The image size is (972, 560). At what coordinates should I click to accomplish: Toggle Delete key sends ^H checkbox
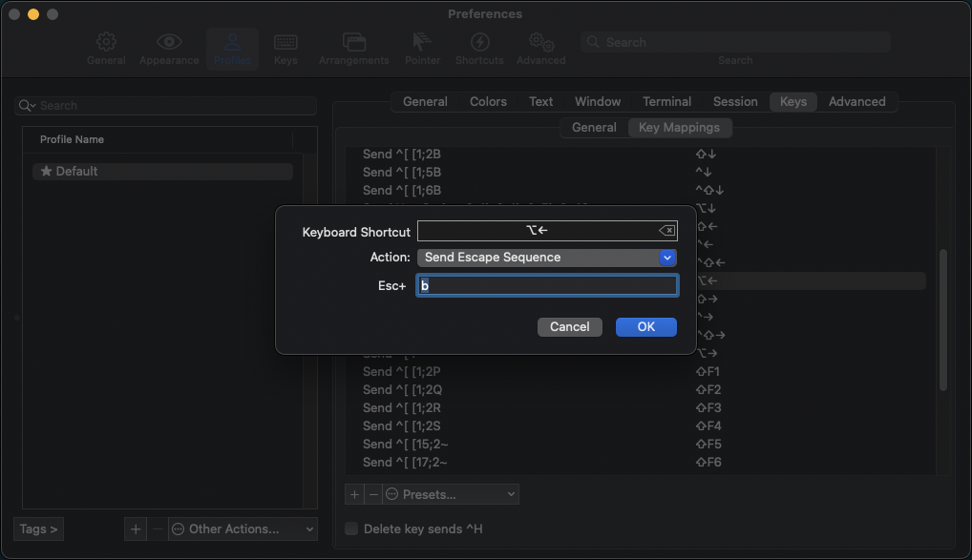(x=351, y=529)
